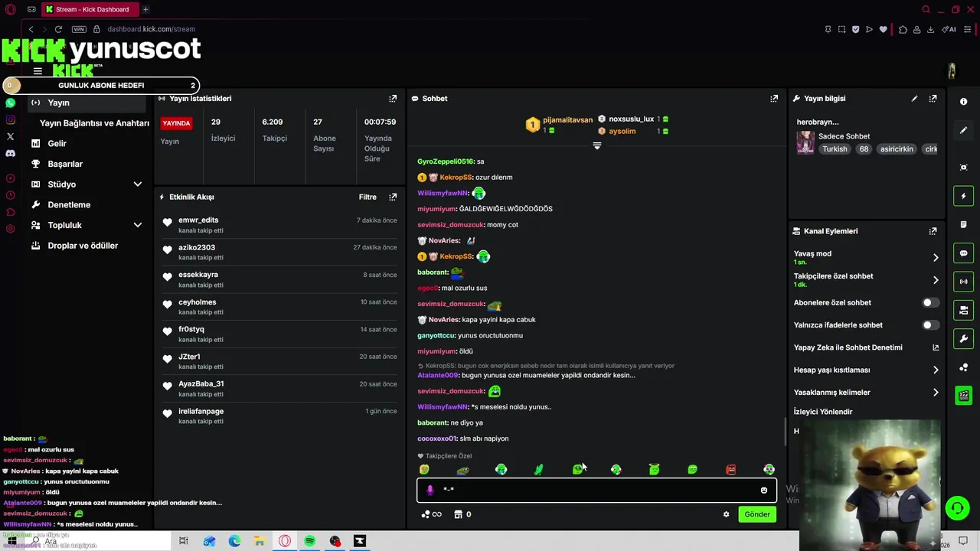Edit stream info with the pencil icon
This screenshot has width=980, height=551.
[914, 99]
